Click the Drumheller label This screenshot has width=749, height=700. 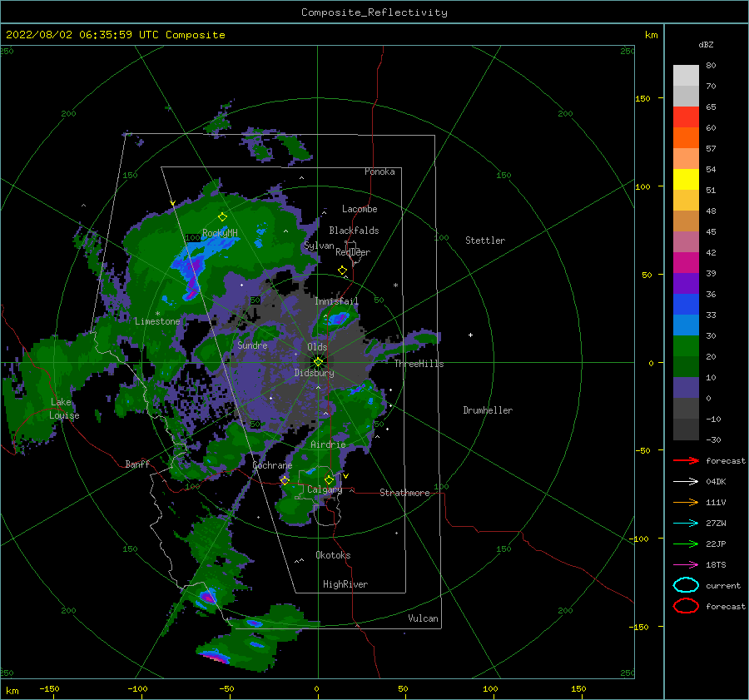pos(488,410)
